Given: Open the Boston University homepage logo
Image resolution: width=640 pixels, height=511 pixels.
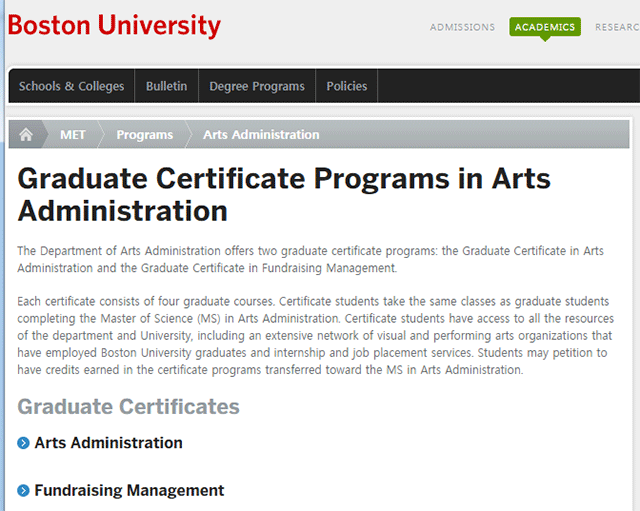Looking at the screenshot, I should tap(114, 26).
